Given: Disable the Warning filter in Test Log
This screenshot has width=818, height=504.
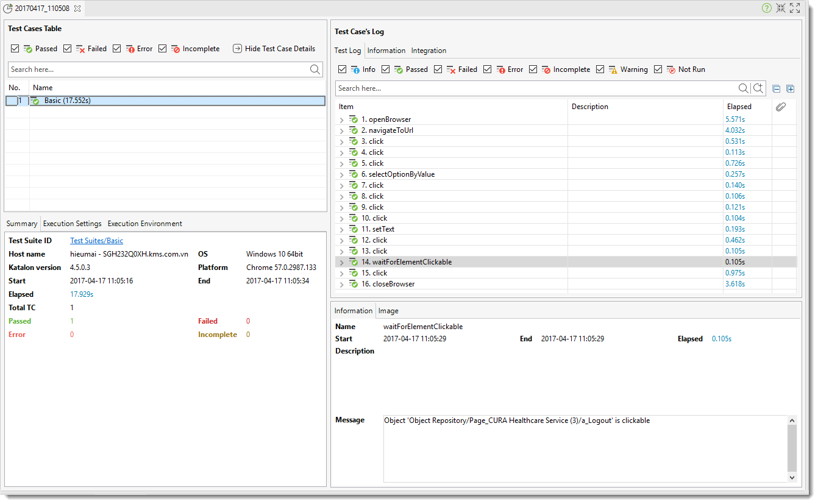Looking at the screenshot, I should coord(600,69).
